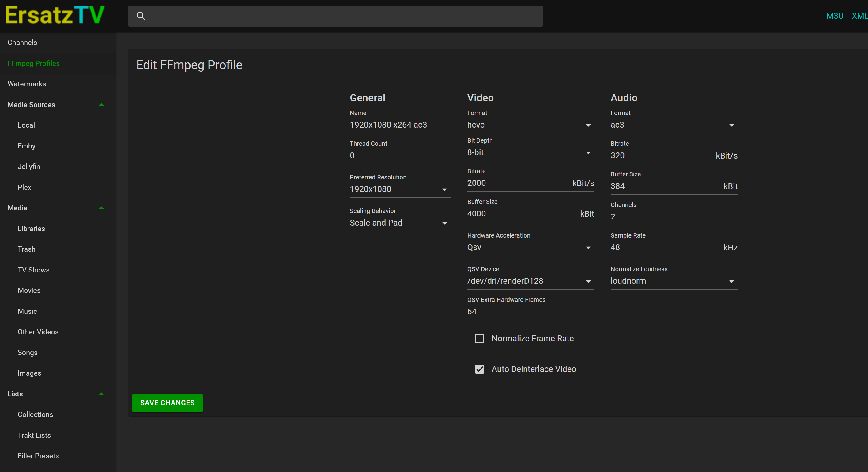868x472 pixels.
Task: Edit the profile Name field
Action: click(400, 125)
